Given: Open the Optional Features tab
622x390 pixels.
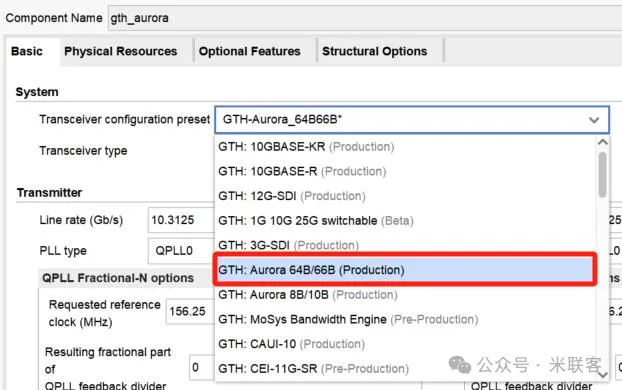Looking at the screenshot, I should coord(250,51).
